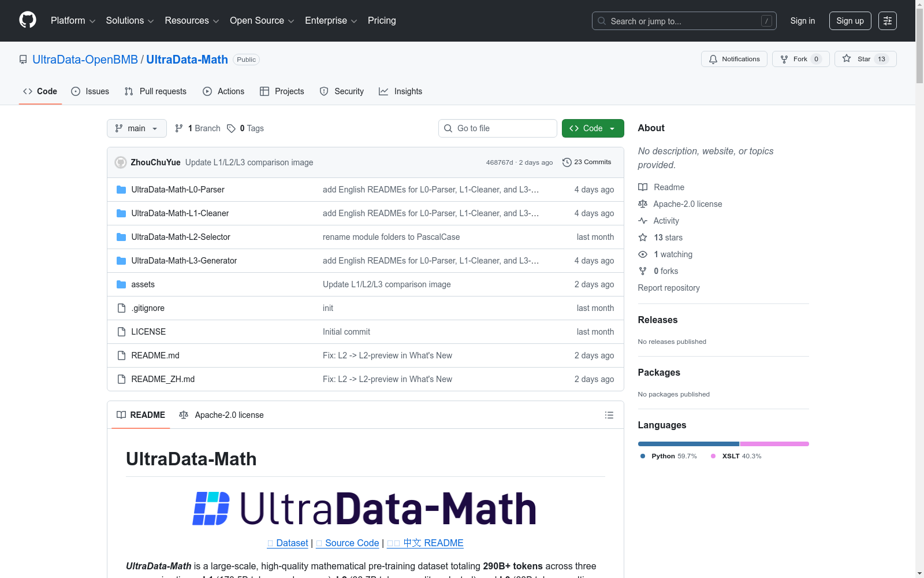Click the tag icon next to Tags
Screen dimensions: 924x578
point(231,128)
